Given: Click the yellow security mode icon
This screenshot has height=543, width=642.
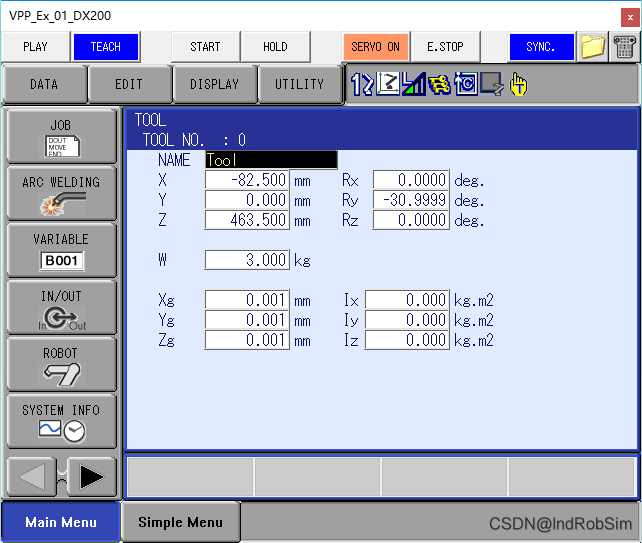Looking at the screenshot, I should click(x=439, y=84).
